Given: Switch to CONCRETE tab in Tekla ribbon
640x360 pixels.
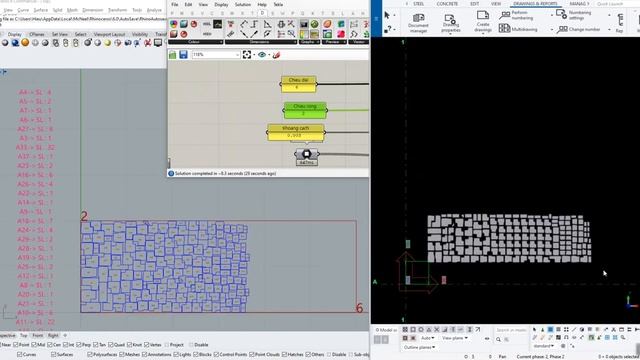Looking at the screenshot, I should pos(447,4).
